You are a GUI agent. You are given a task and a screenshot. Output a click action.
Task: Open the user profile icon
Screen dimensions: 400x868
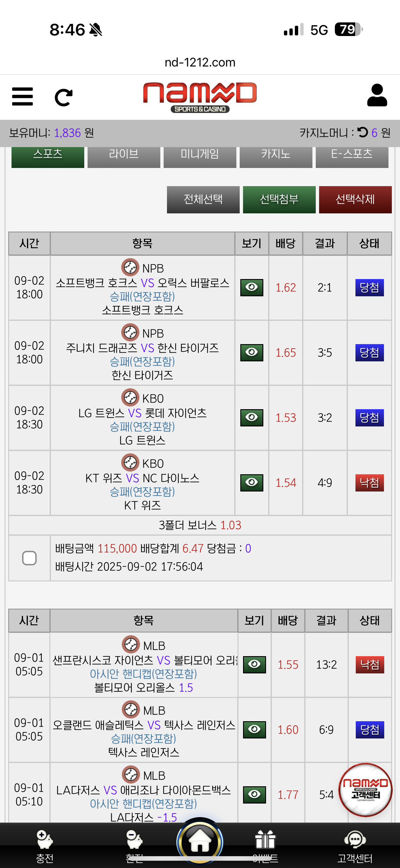click(x=377, y=96)
